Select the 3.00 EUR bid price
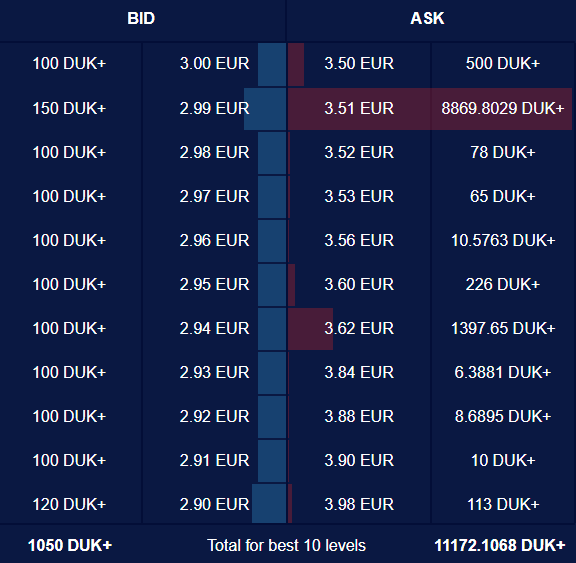This screenshot has height=563, width=576. [215, 64]
